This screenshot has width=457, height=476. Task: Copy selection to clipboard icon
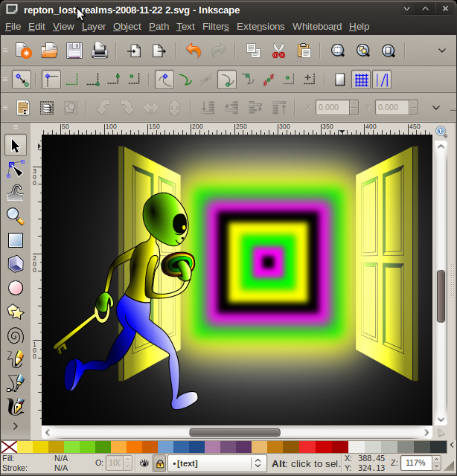point(253,51)
